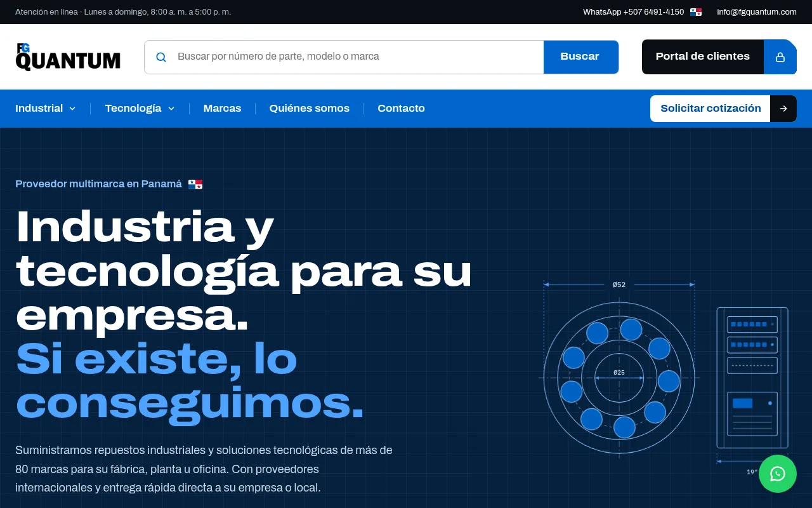Click the info@fgquantum.com email link
Image resolution: width=812 pixels, height=508 pixels.
click(757, 12)
